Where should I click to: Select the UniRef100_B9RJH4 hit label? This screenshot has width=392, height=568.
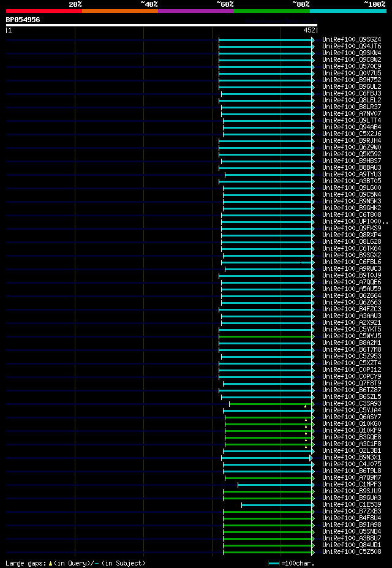352,140
